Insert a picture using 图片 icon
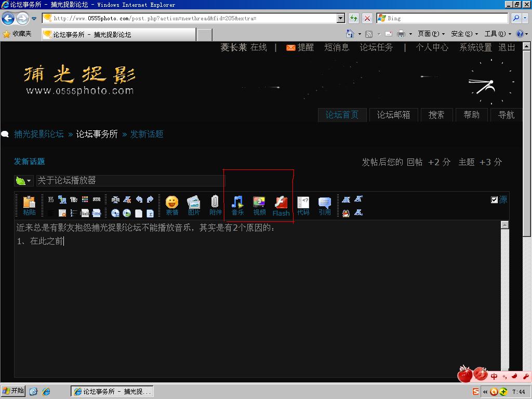This screenshot has height=399, width=532. [194, 205]
